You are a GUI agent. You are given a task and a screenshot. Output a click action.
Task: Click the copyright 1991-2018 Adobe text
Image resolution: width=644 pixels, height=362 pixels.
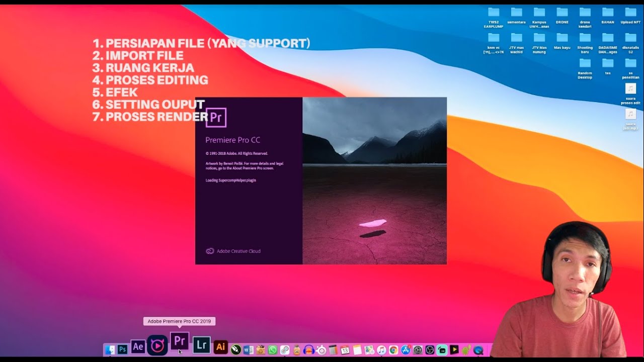(236, 153)
